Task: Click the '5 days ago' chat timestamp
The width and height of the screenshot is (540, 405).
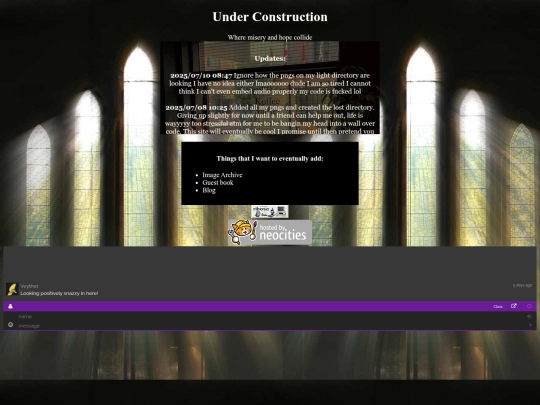Action: (x=522, y=285)
